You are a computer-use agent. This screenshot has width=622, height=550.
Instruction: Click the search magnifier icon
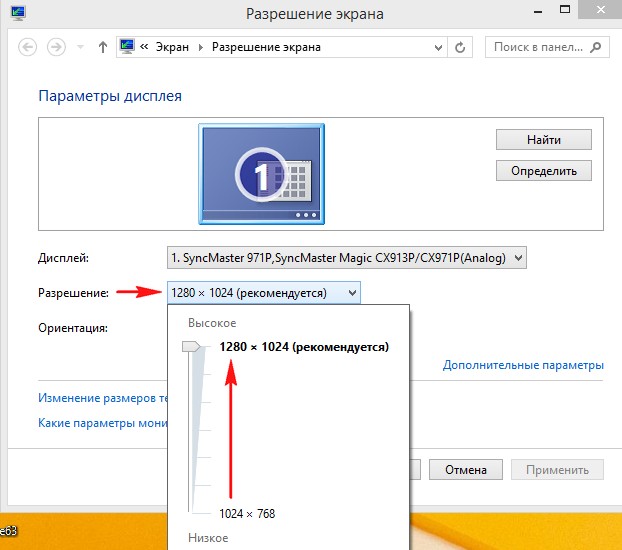[596, 47]
